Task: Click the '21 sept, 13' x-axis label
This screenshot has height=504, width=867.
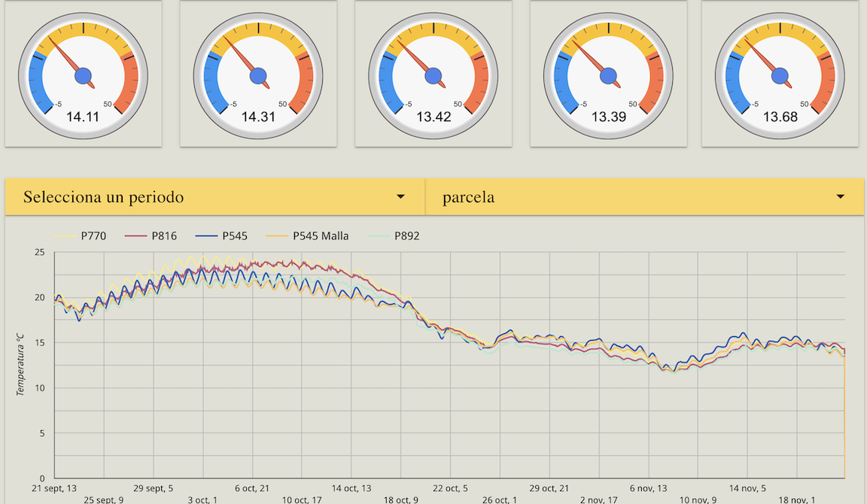Action: 54,488
